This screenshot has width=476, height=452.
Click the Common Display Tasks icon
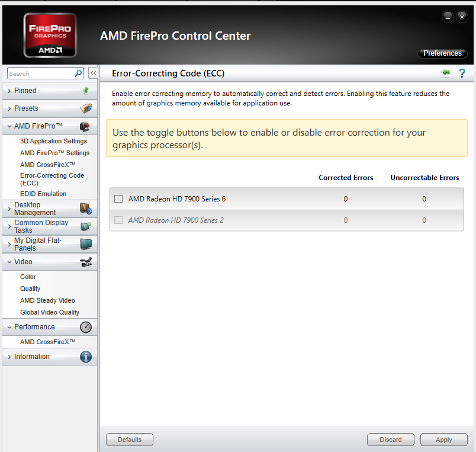(86, 226)
